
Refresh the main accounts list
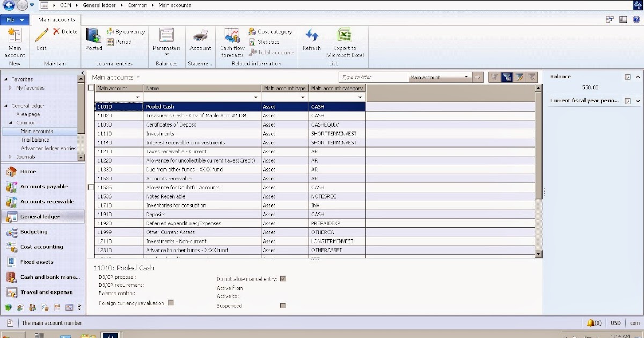311,43
